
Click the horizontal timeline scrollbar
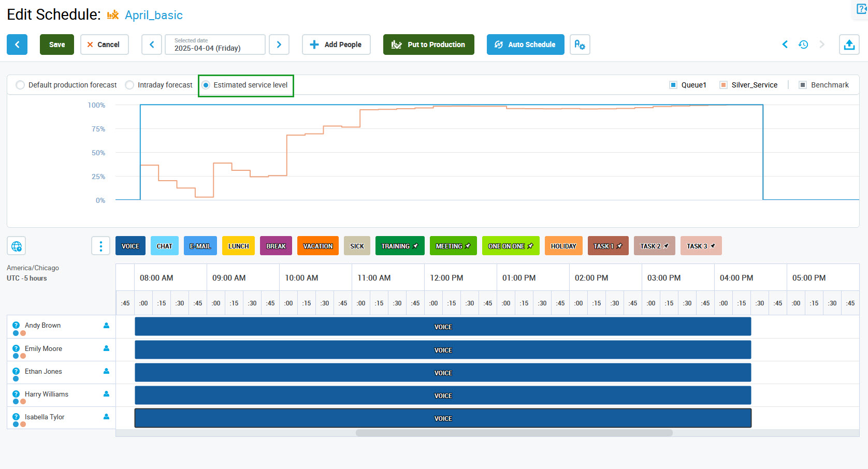click(x=514, y=433)
